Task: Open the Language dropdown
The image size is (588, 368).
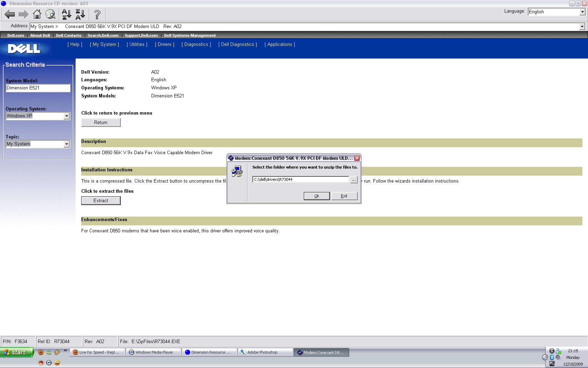Action: pyautogui.click(x=582, y=12)
